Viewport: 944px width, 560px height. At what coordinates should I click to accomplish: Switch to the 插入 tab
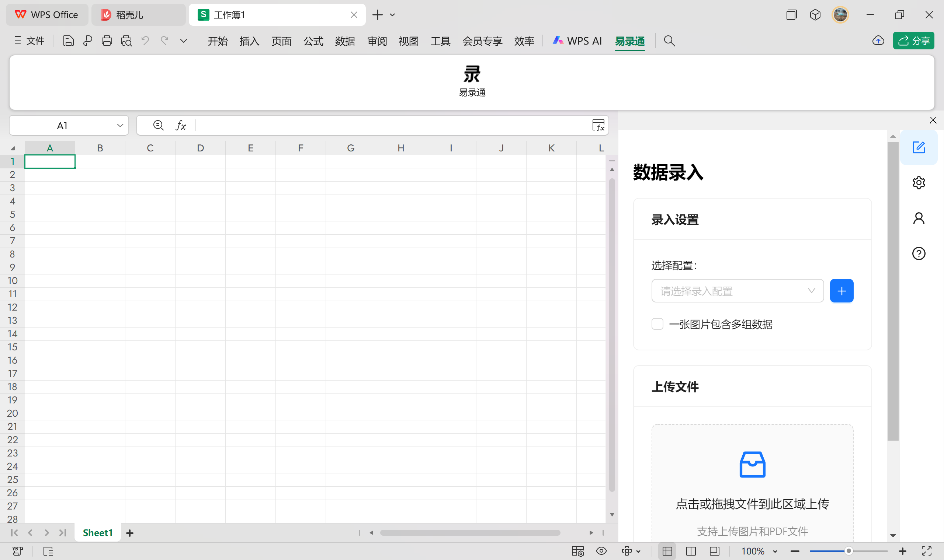click(x=249, y=41)
